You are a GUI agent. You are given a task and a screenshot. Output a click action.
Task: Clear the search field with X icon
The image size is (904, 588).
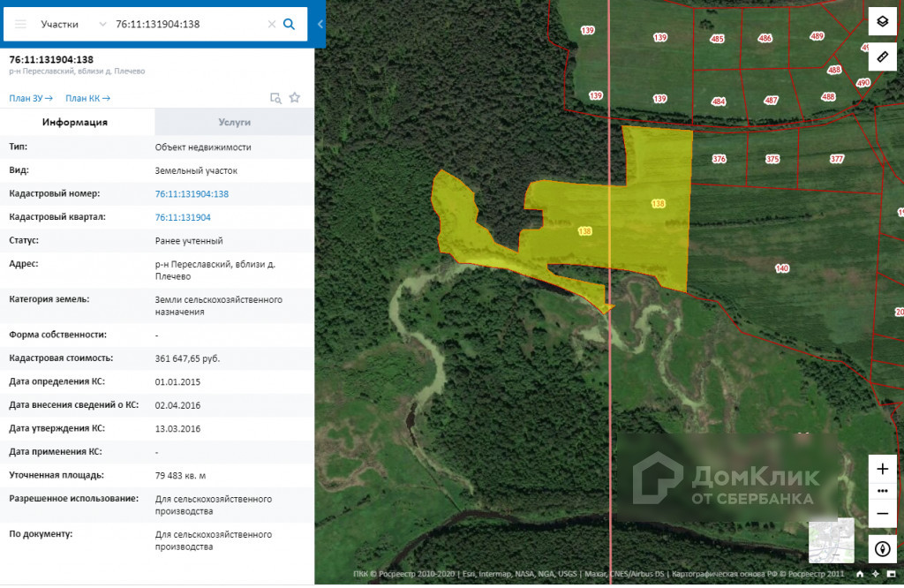coord(272,24)
